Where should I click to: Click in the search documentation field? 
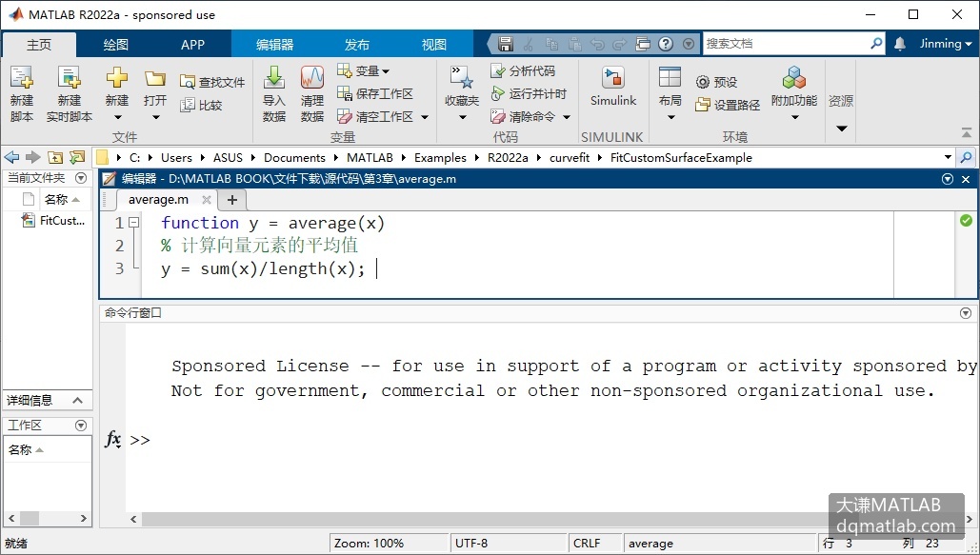tap(787, 44)
